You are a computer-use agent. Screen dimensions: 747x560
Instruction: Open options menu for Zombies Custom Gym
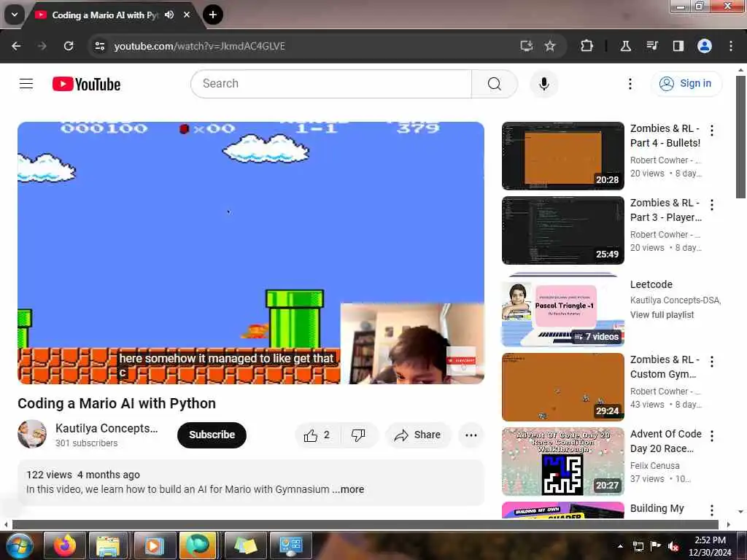pos(712,362)
